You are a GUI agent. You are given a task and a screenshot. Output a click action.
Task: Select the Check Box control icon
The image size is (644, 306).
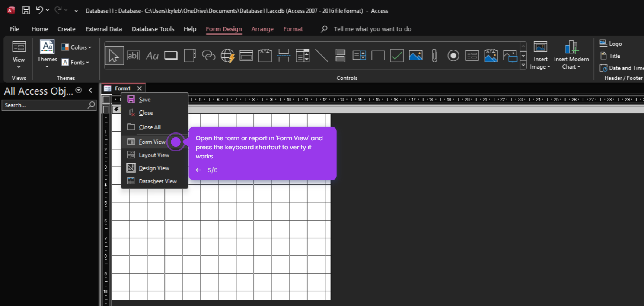(x=397, y=55)
